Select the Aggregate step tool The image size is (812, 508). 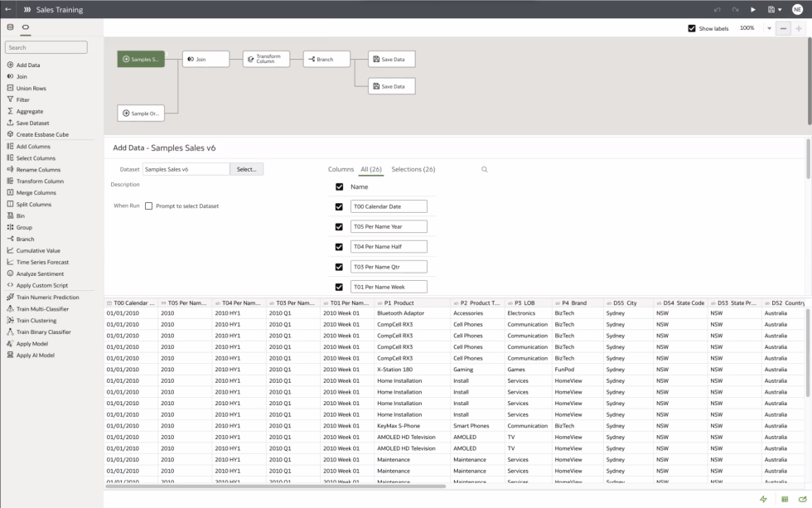[29, 111]
